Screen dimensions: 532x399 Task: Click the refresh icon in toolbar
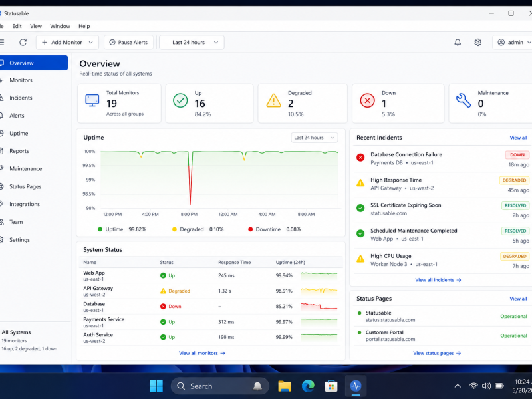(x=23, y=42)
